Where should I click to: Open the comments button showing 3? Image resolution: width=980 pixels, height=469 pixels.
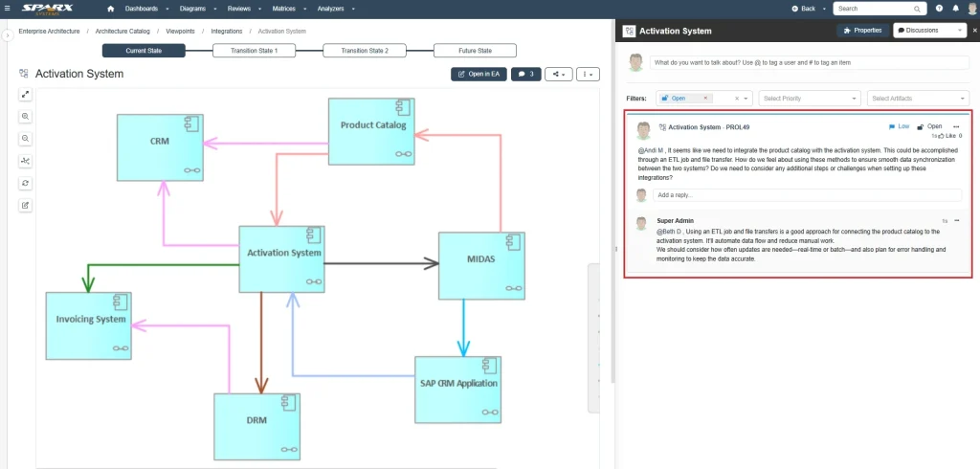[x=526, y=74]
